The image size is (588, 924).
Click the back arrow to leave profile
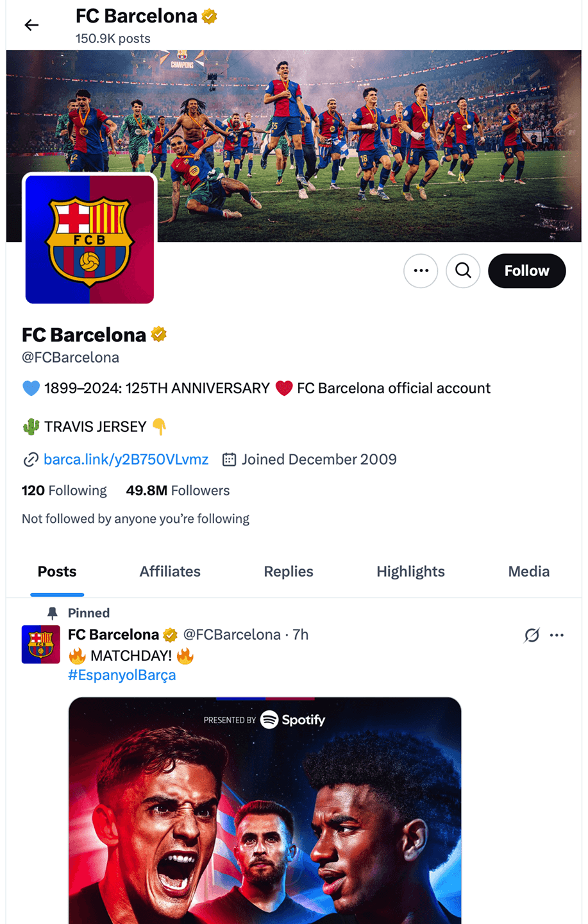click(31, 24)
